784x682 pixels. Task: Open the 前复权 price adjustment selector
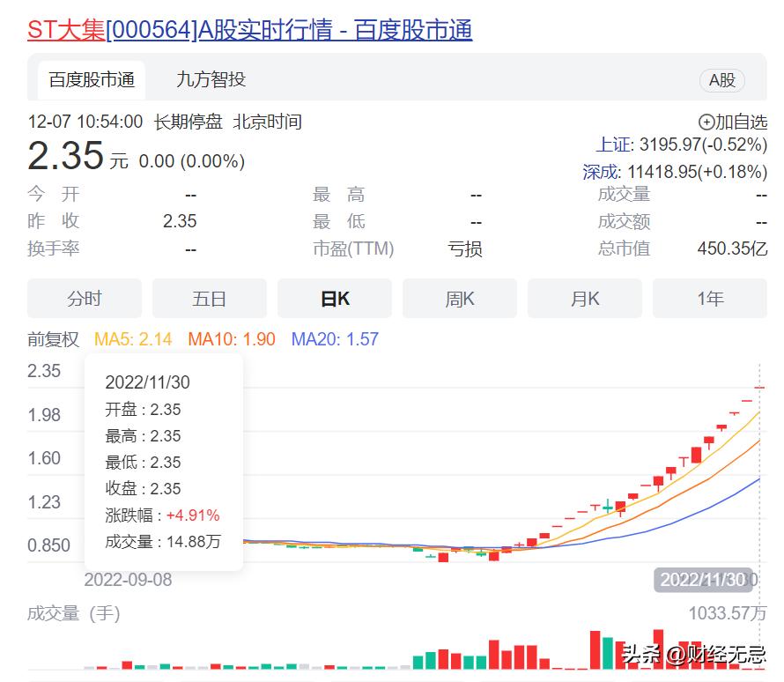53,338
